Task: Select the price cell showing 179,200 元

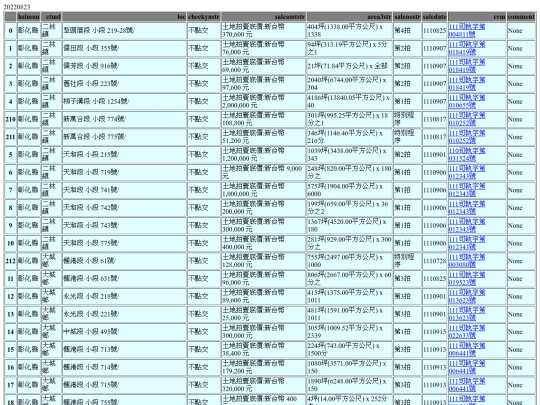Action: point(263,367)
